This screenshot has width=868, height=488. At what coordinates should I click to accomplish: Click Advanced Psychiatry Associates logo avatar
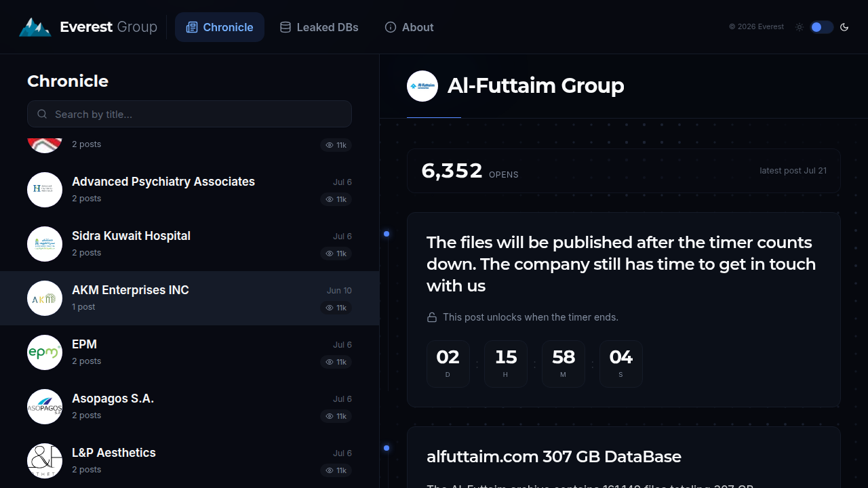(x=45, y=190)
